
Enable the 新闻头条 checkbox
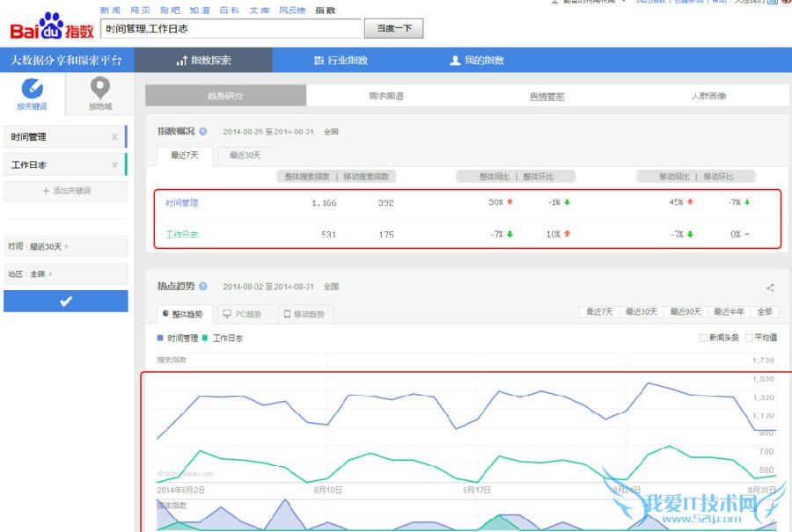coord(703,338)
